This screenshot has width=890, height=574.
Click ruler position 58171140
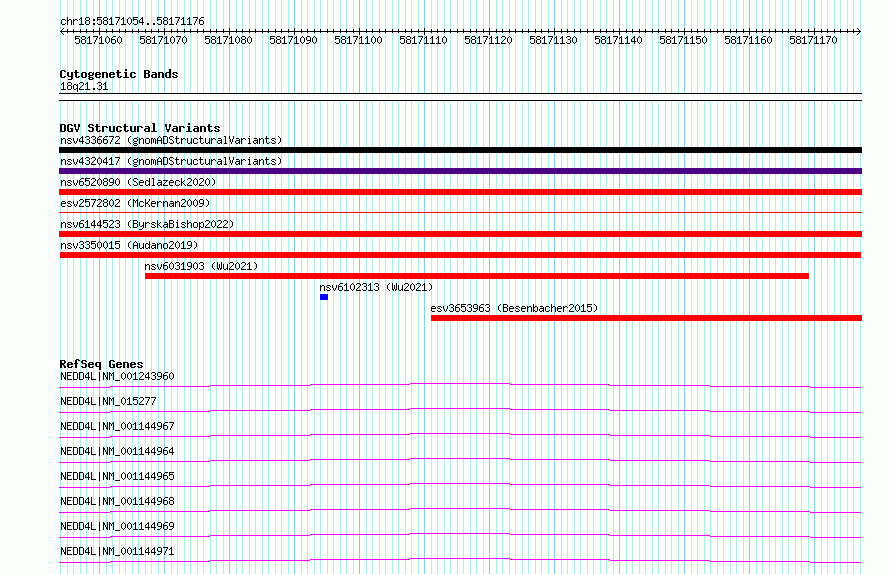click(618, 40)
